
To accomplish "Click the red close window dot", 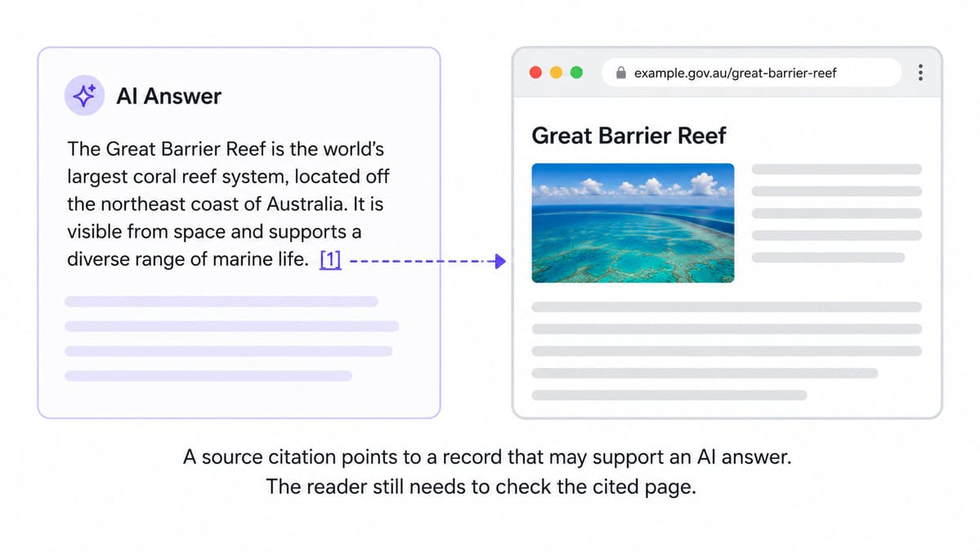I will tap(535, 73).
